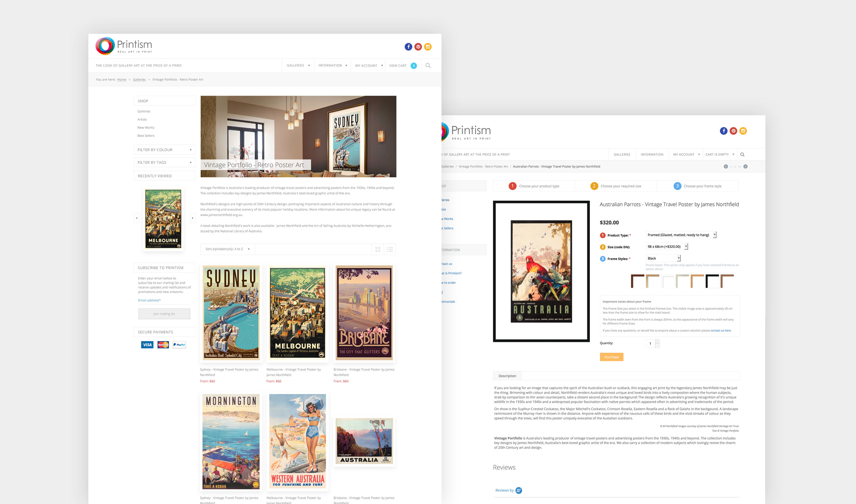
Task: Switch to list view layout
Action: (390, 249)
